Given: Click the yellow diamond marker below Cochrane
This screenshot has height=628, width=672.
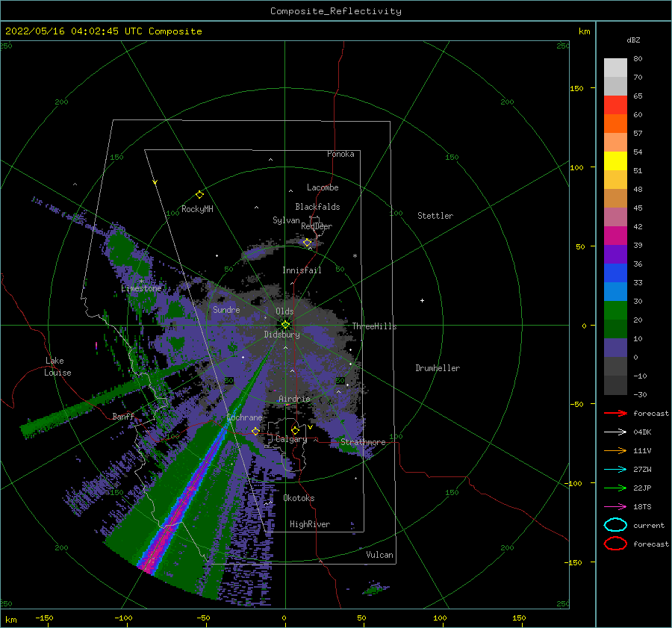Looking at the screenshot, I should [255, 431].
